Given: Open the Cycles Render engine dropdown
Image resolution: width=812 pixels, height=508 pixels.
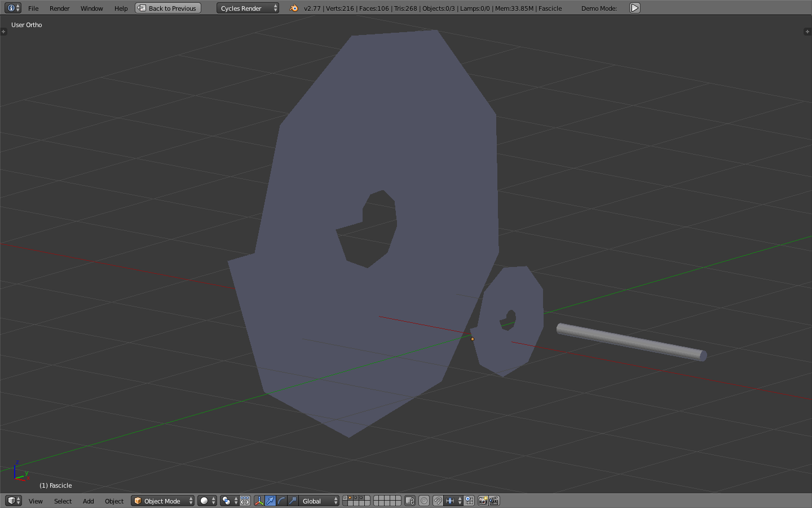Looking at the screenshot, I should coord(248,8).
